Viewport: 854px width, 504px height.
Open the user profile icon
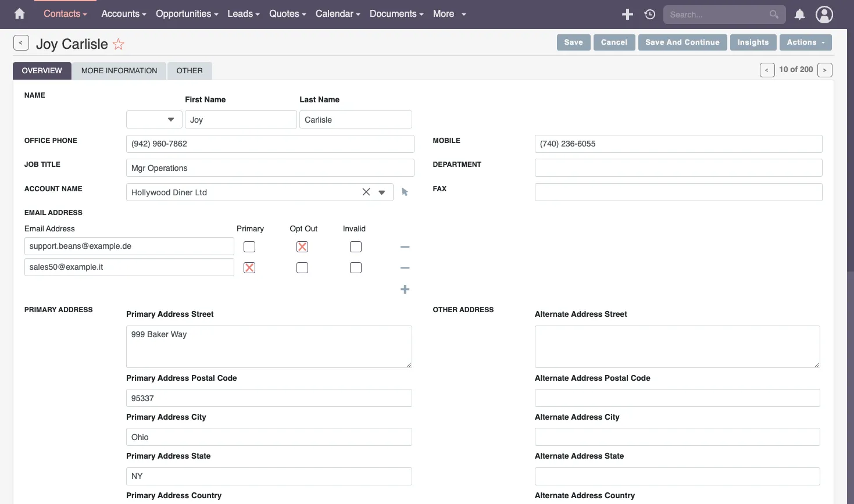[x=824, y=15]
